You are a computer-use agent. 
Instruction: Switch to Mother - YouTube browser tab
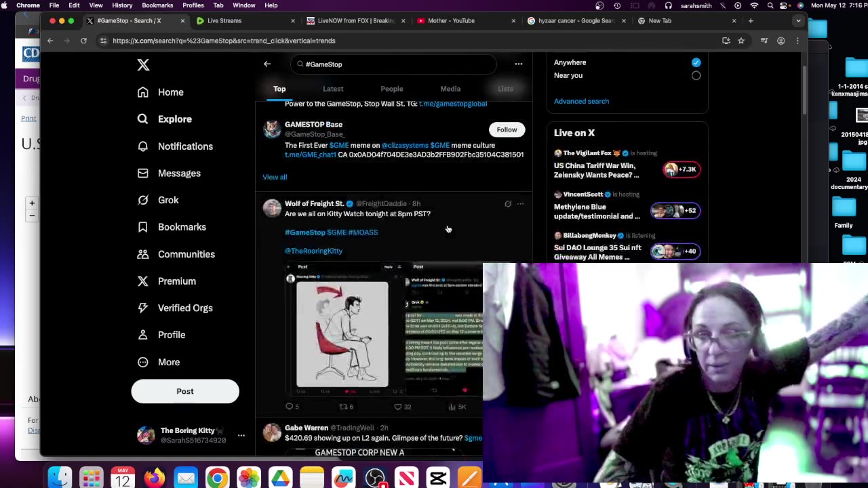tap(465, 20)
